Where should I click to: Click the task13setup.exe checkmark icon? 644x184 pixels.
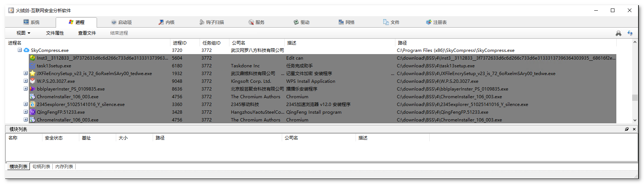point(32,66)
